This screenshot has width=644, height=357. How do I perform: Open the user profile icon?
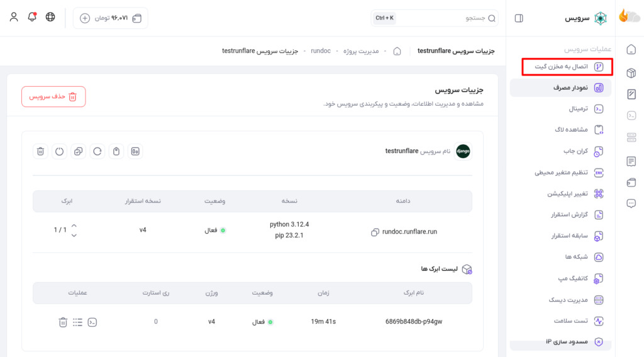tap(14, 17)
